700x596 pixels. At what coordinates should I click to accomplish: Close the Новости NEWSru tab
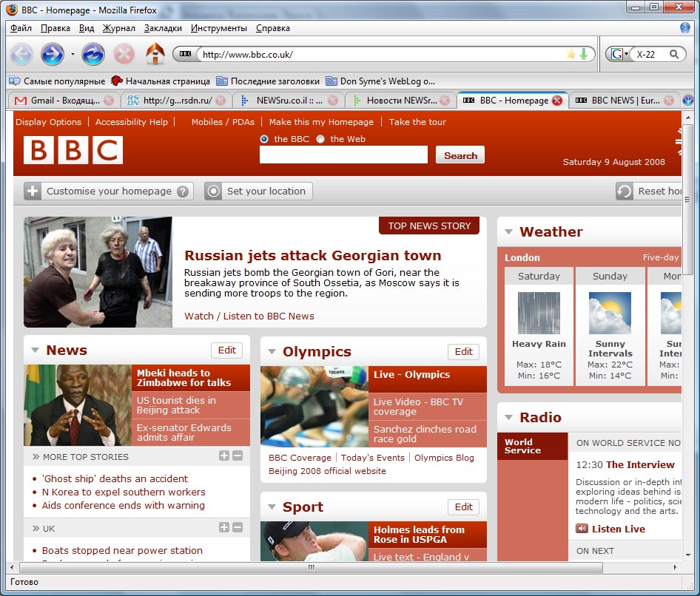click(x=445, y=101)
